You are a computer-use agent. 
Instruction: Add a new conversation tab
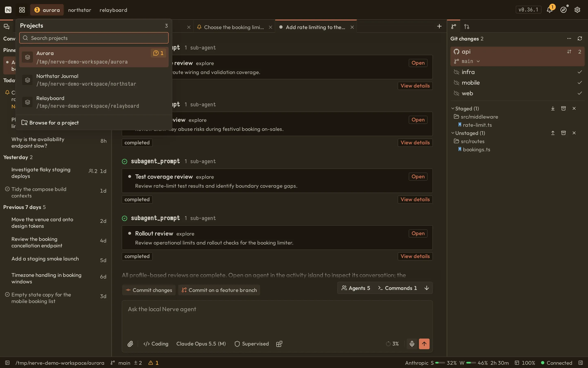439,26
